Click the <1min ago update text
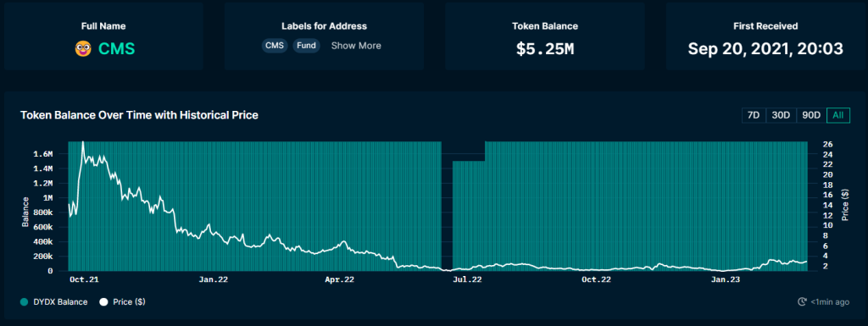Viewport: 868px width, 326px height. [x=831, y=302]
